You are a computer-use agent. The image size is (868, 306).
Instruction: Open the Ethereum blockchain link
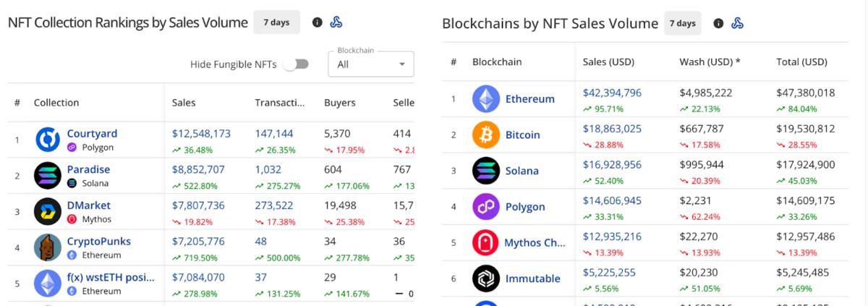pyautogui.click(x=529, y=99)
